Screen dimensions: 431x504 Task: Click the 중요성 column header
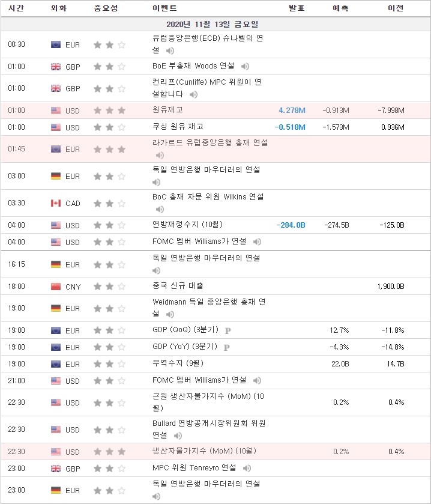point(106,8)
